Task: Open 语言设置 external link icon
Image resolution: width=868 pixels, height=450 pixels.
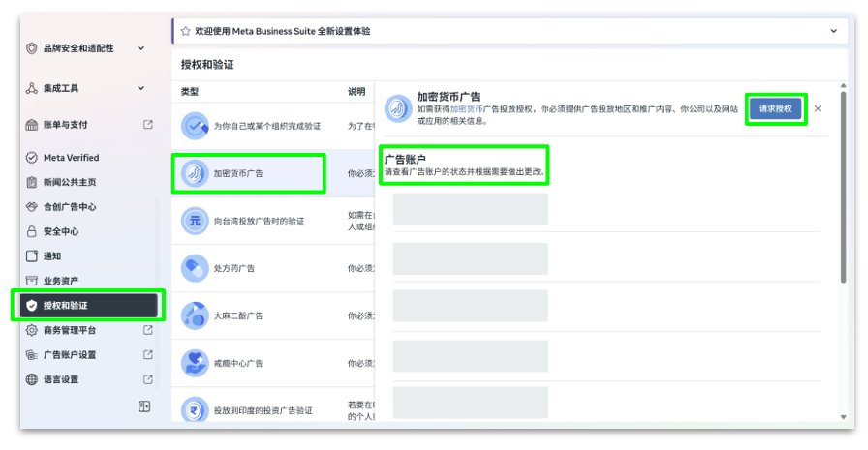Action: point(148,379)
